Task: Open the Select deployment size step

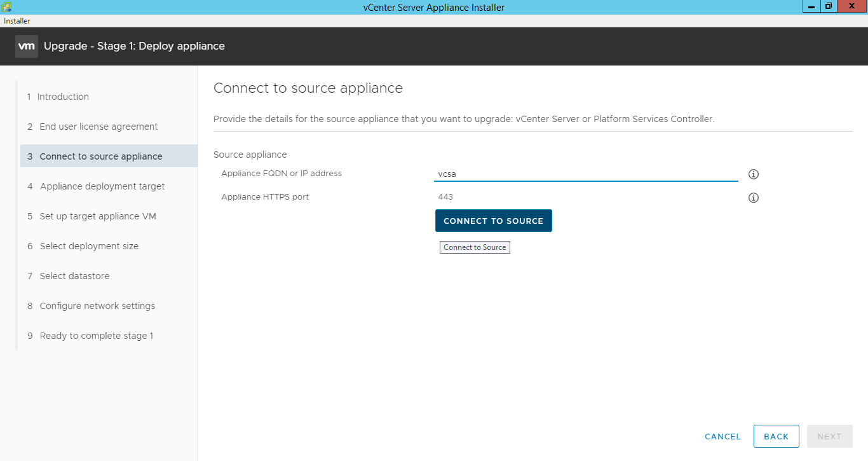Action: (x=88, y=245)
